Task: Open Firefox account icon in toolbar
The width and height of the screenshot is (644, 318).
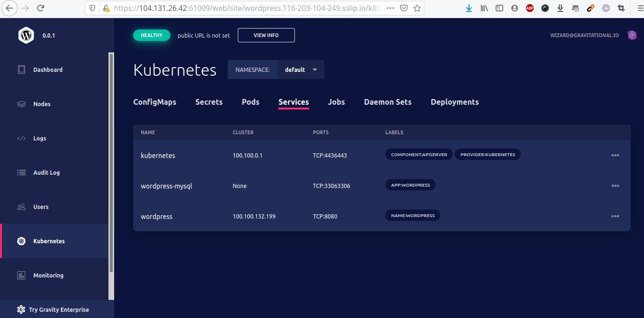Action: point(515,8)
